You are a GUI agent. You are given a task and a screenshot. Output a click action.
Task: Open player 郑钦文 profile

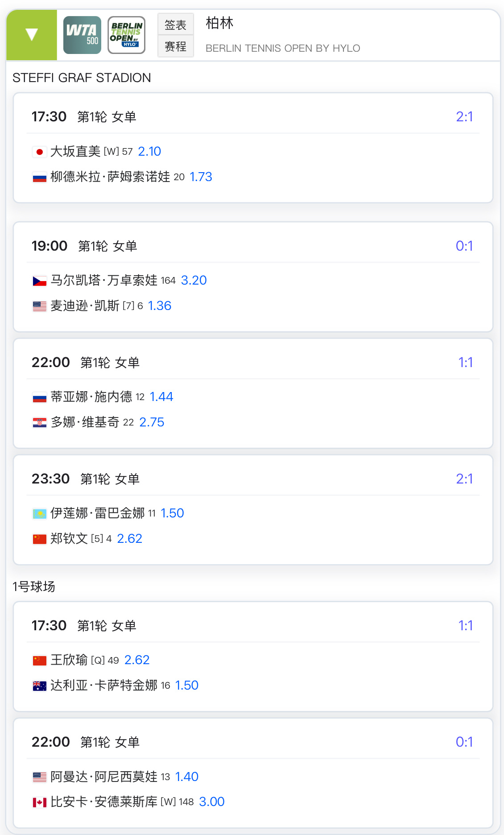click(69, 539)
